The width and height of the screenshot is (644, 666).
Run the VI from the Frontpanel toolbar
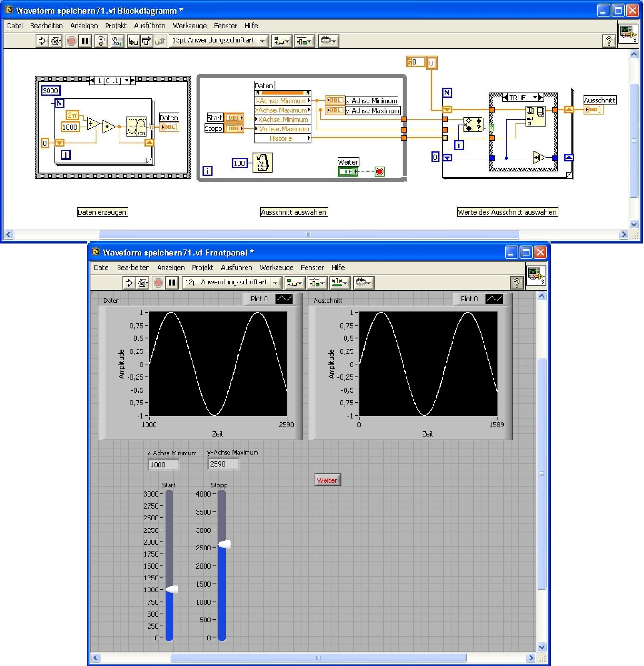point(128,283)
